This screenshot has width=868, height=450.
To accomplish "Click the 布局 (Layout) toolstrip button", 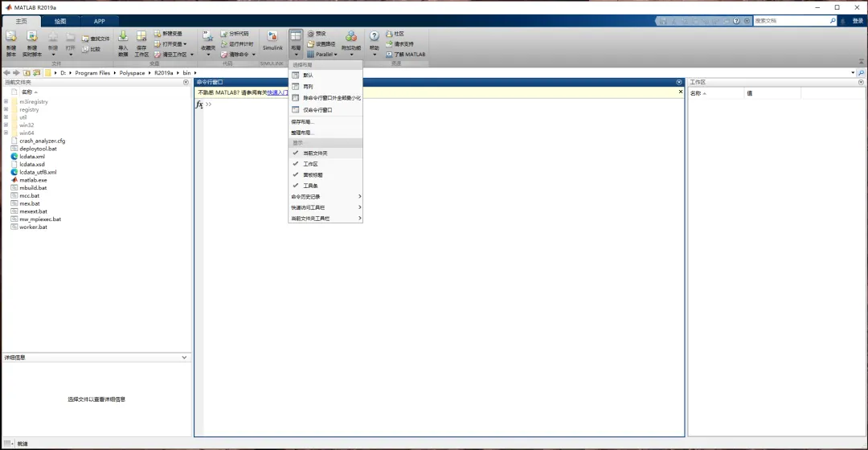I will click(x=296, y=43).
